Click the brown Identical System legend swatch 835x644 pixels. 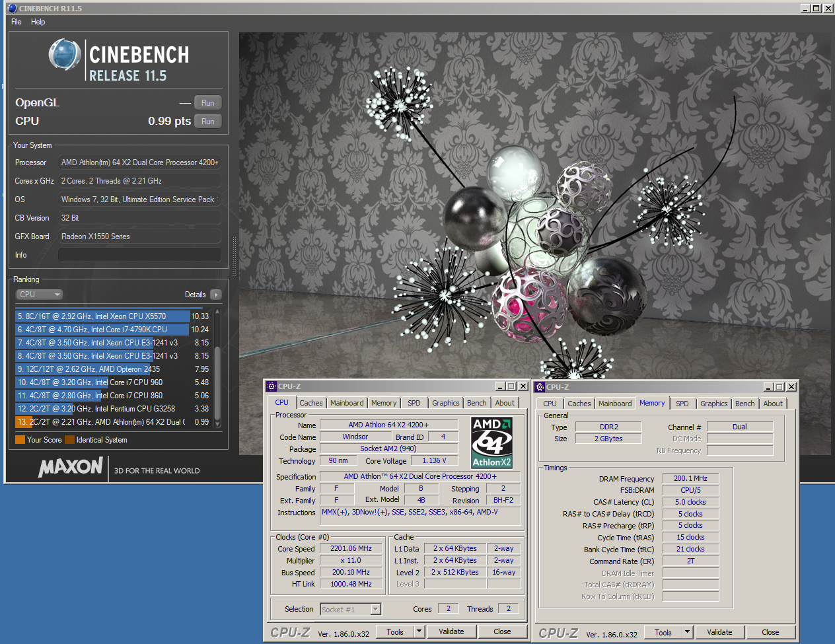pos(69,440)
